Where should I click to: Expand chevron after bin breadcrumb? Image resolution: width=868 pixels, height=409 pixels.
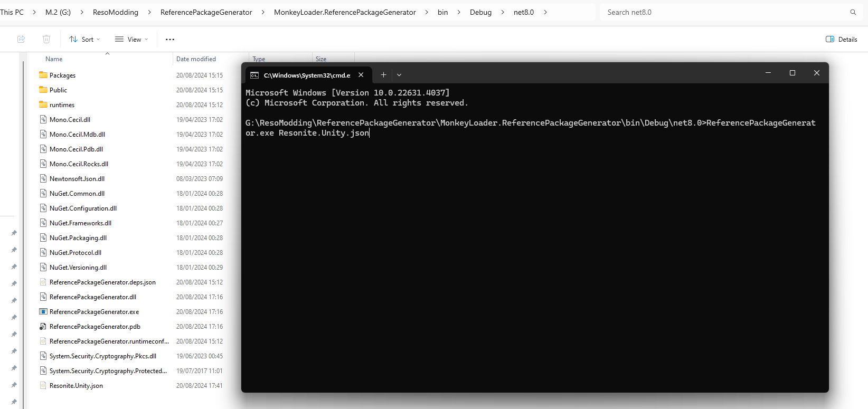pyautogui.click(x=459, y=12)
